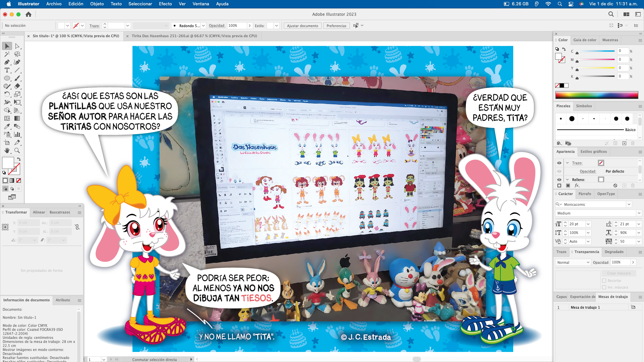
Task: Select the Direct Selection tool
Action: pyautogui.click(x=17, y=46)
